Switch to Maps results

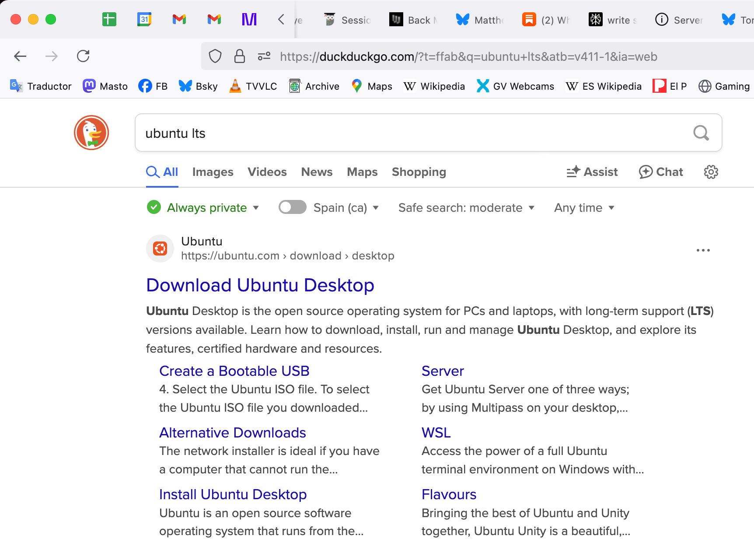[x=363, y=172]
